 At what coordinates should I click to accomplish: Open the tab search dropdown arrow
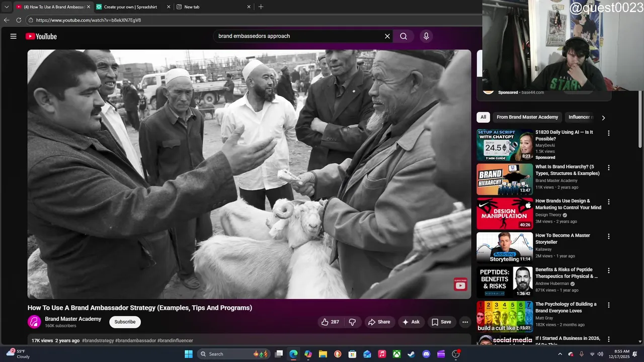[7, 7]
